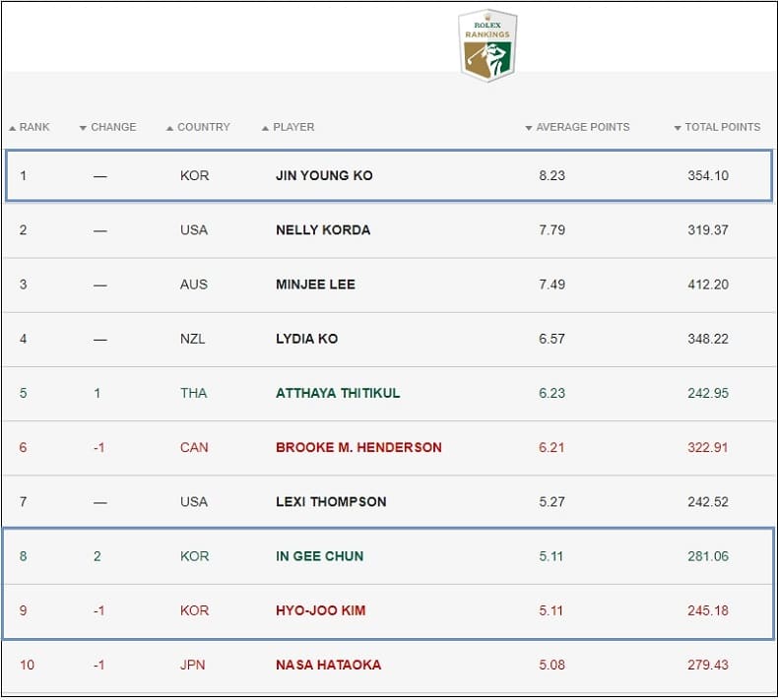Select average points 5.27

tap(551, 501)
